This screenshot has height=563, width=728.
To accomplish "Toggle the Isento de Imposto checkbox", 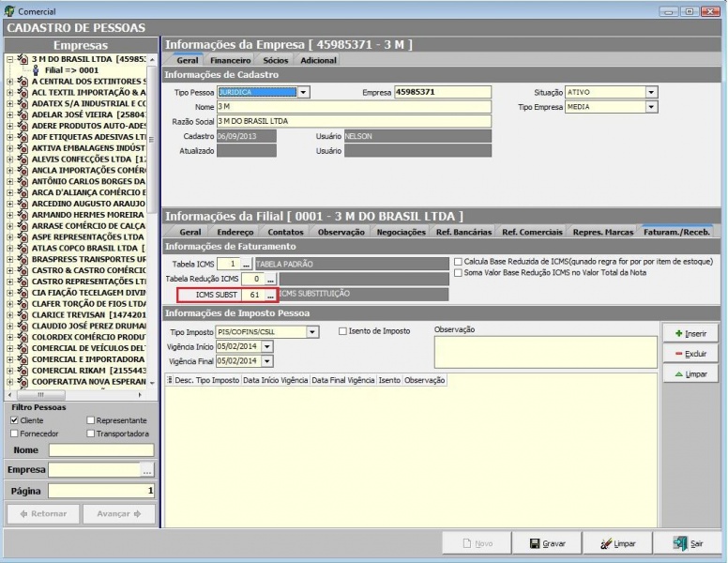I will point(342,331).
